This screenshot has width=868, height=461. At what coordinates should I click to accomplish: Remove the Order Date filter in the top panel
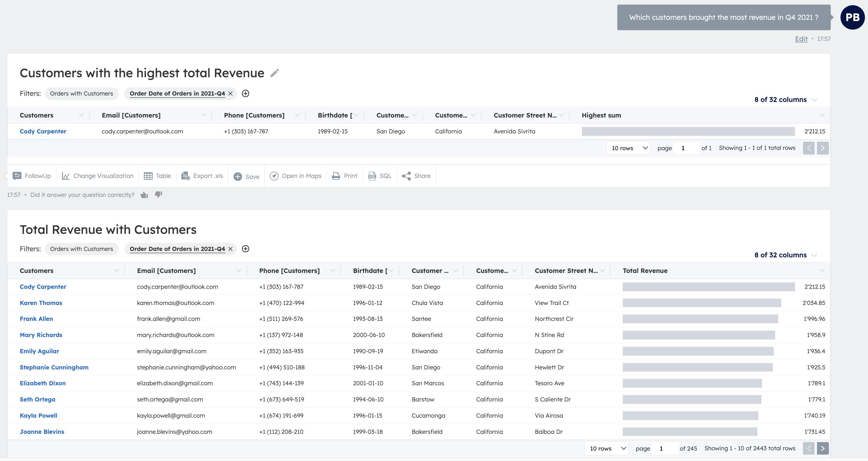pyautogui.click(x=231, y=94)
